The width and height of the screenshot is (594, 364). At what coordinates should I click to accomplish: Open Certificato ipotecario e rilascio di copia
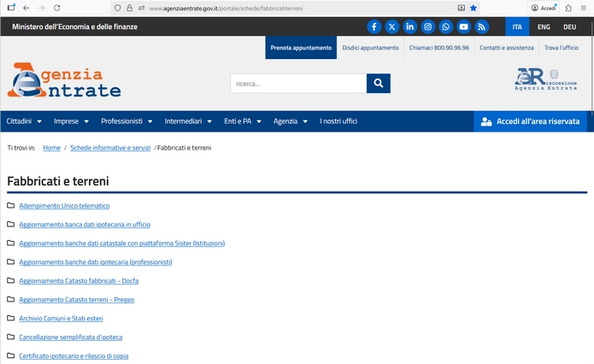coord(74,356)
